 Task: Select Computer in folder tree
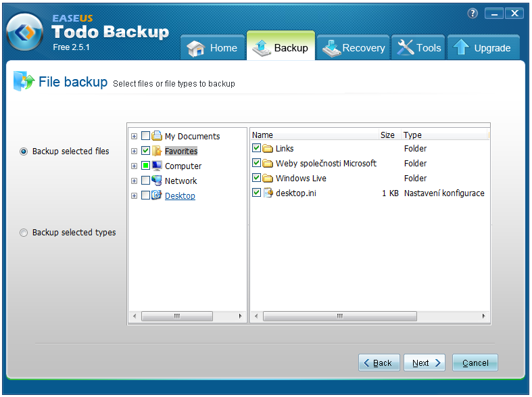point(183,166)
